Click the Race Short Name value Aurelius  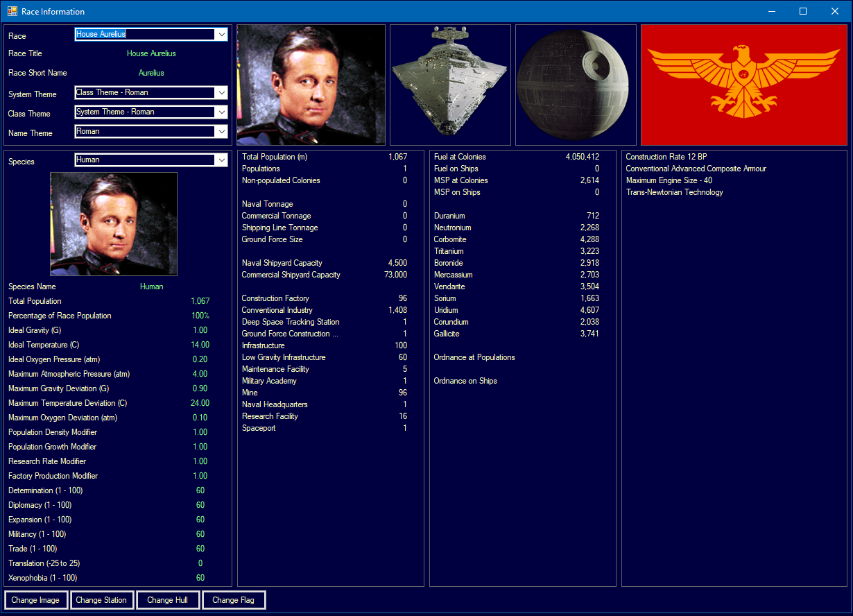[151, 73]
